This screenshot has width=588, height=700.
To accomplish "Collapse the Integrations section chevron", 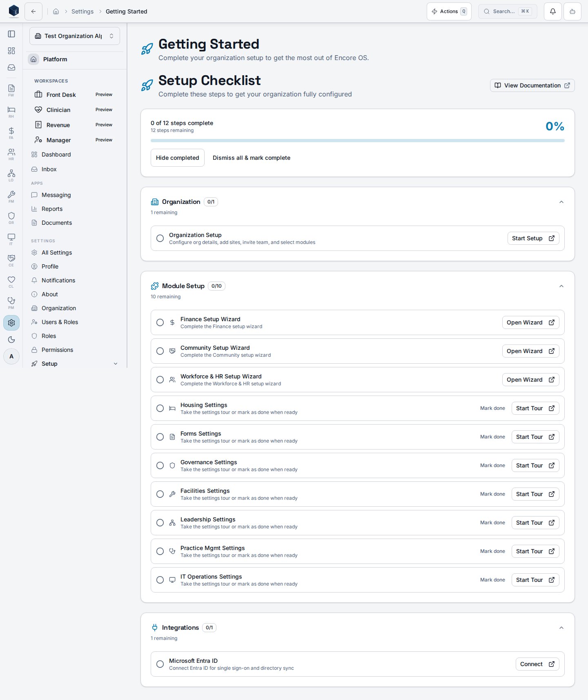I will 561,628.
